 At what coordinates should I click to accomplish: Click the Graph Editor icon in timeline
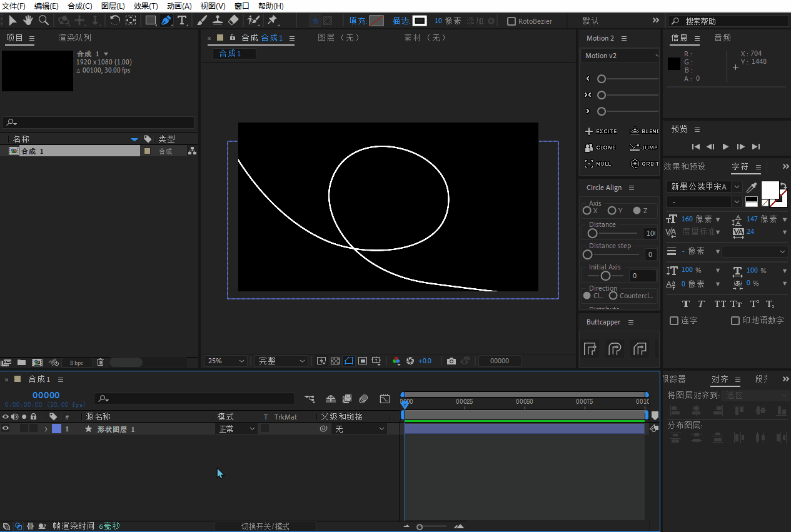click(385, 399)
